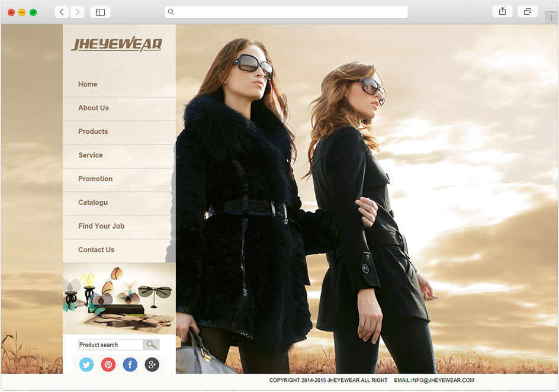Click the browser share icon

click(502, 12)
